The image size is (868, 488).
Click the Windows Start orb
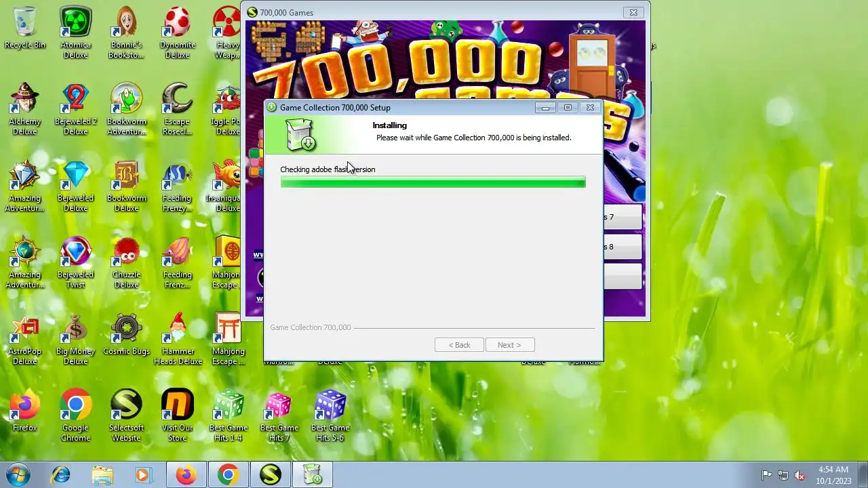coord(18,474)
